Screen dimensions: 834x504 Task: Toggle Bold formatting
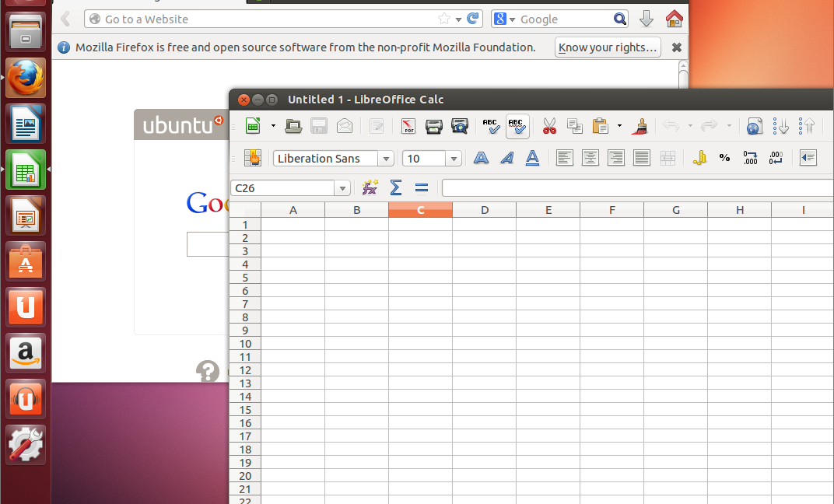click(481, 158)
